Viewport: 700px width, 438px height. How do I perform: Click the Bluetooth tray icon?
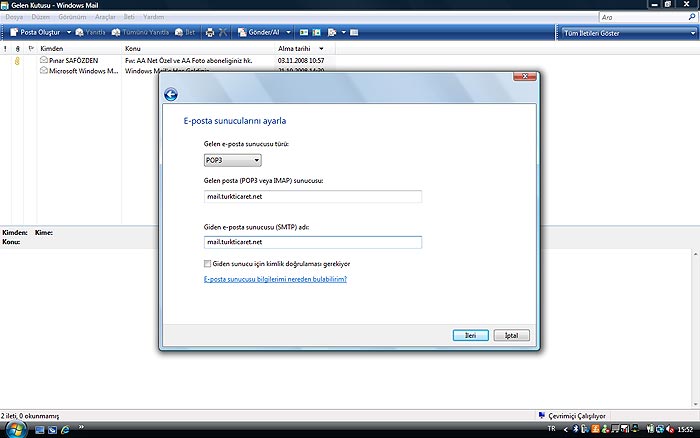pos(575,429)
